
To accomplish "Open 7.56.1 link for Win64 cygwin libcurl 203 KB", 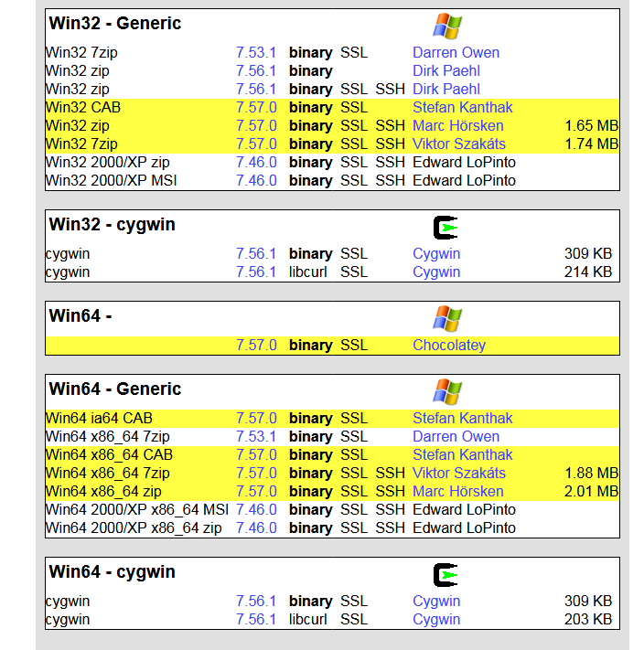I will [256, 619].
